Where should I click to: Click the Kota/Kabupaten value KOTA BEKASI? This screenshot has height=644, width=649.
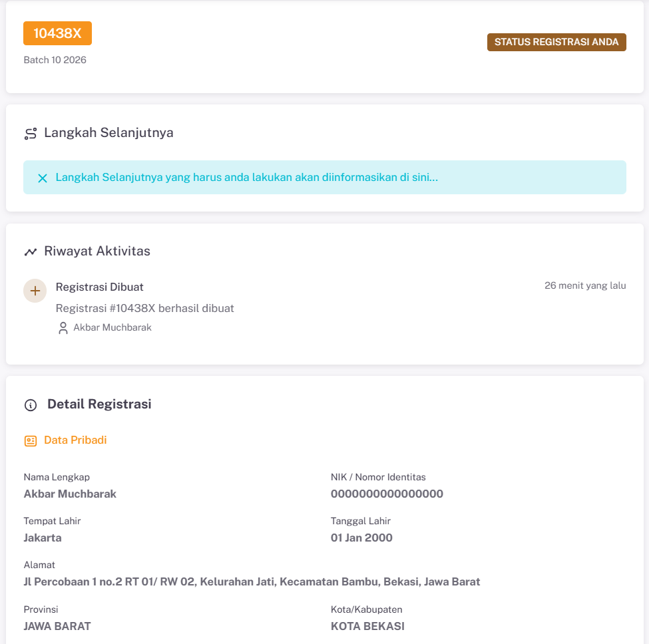(x=367, y=626)
